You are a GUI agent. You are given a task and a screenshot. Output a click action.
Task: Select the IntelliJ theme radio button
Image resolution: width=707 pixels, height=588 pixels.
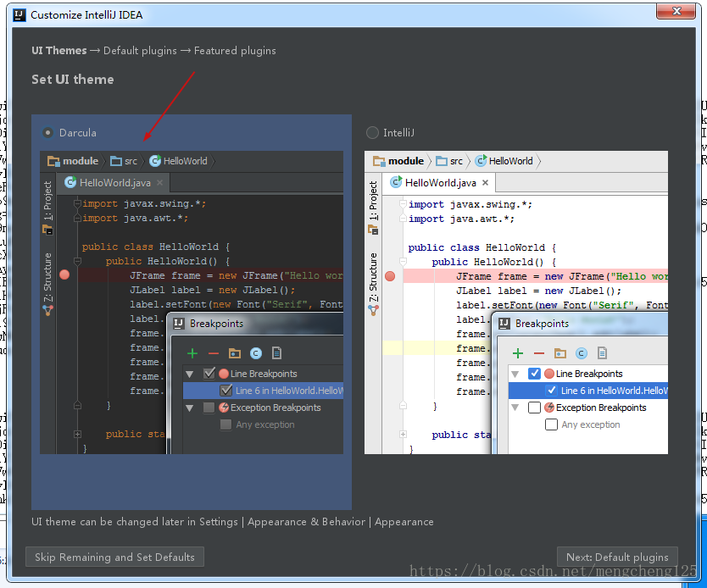coord(372,132)
